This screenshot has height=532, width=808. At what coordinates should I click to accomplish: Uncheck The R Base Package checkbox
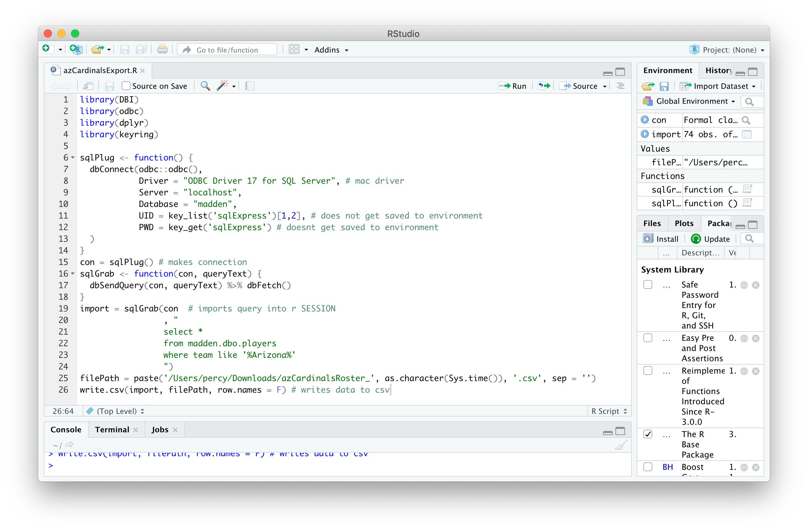click(x=647, y=434)
